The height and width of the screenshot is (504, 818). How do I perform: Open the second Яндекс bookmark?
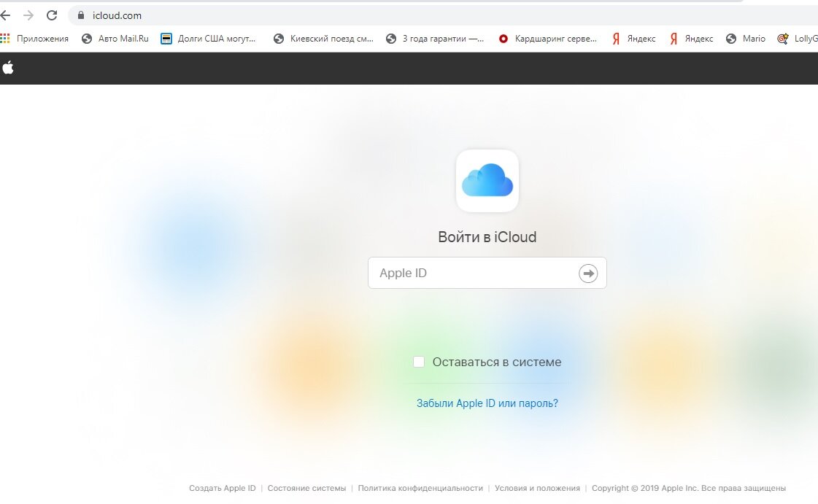click(691, 39)
